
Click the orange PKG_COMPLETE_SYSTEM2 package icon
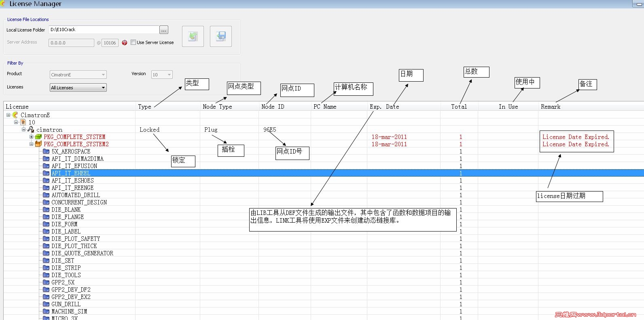click(38, 144)
